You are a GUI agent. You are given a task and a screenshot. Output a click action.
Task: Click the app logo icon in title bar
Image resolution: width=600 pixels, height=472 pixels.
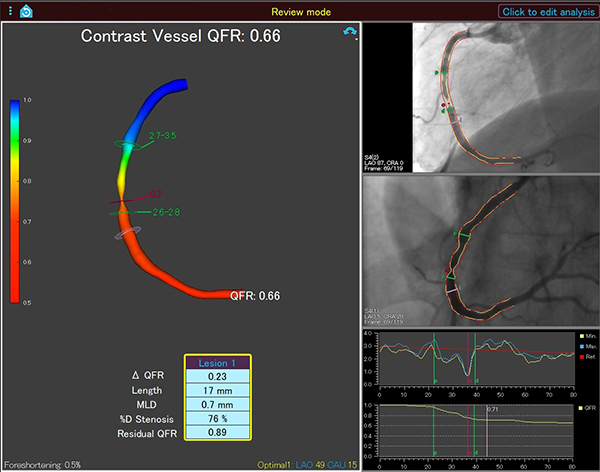(26, 11)
